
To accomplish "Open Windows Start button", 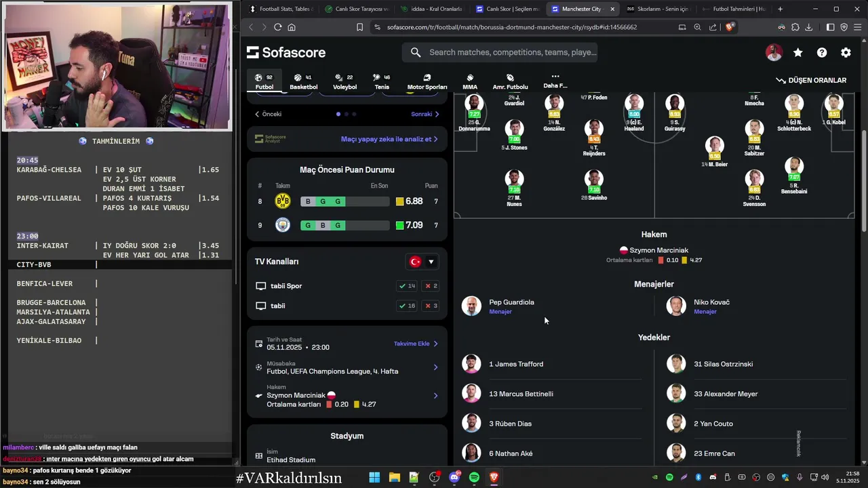I will pyautogui.click(x=374, y=478).
